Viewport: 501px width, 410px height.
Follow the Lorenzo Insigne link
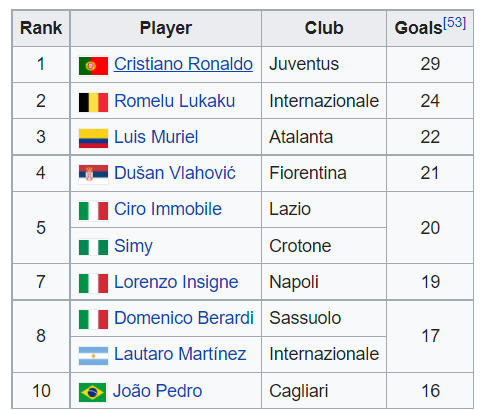click(176, 282)
